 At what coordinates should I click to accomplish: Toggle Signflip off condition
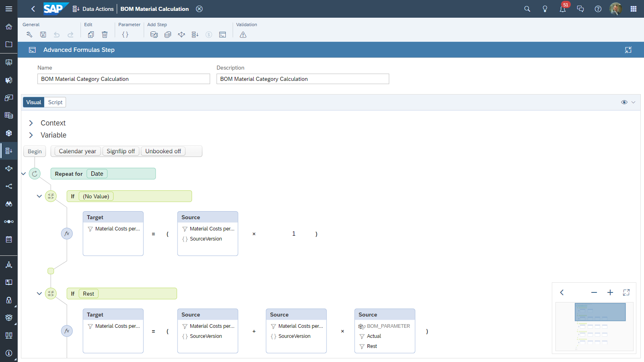[121, 151]
